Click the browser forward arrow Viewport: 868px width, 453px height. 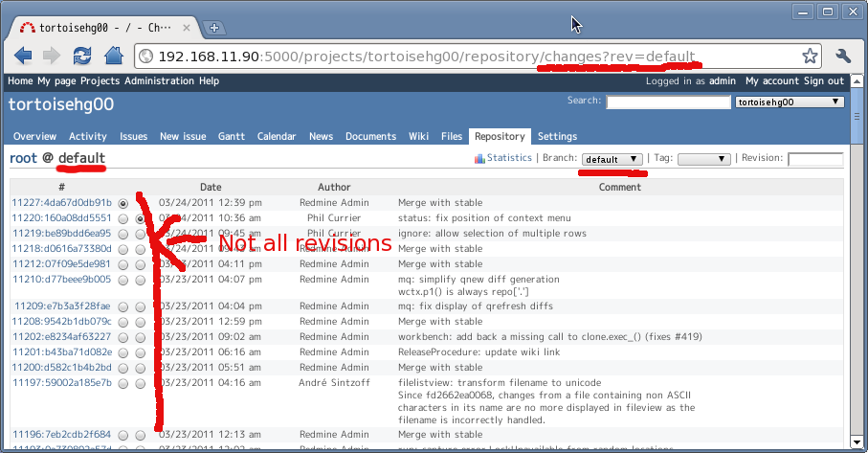(52, 56)
